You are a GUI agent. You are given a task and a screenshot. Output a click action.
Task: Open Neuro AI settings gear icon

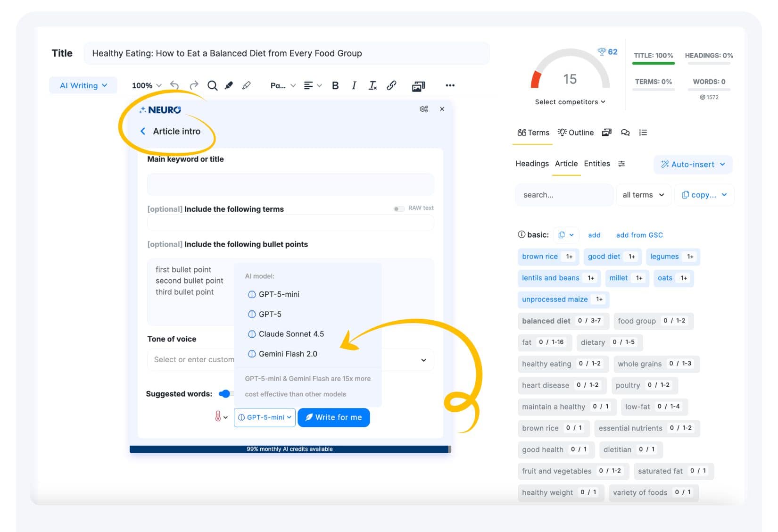tap(424, 109)
